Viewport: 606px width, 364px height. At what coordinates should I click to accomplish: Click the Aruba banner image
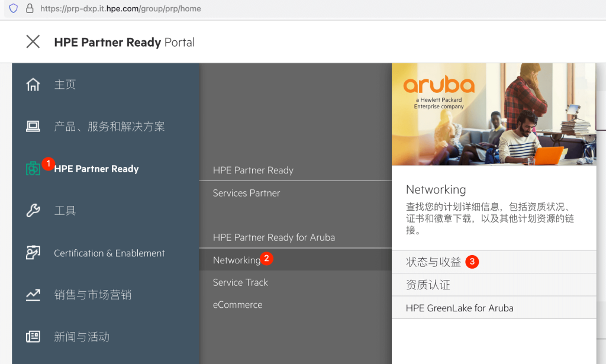(494, 114)
